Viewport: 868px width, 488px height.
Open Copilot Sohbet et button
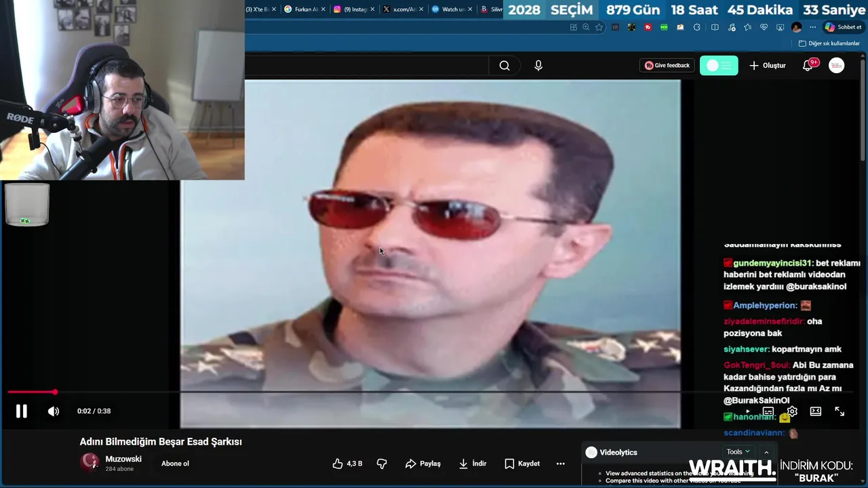(x=843, y=27)
